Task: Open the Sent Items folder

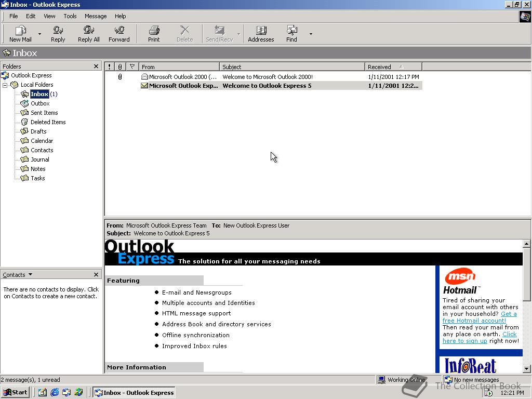Action: (44, 113)
